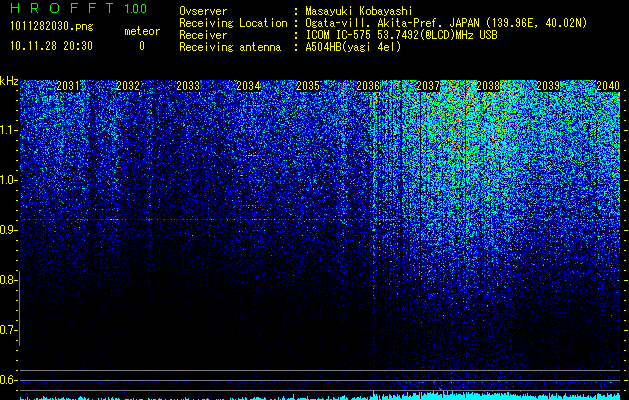The width and height of the screenshot is (629, 400).
Task: Click the 1.0 frequency axis label
Action: click(8, 180)
